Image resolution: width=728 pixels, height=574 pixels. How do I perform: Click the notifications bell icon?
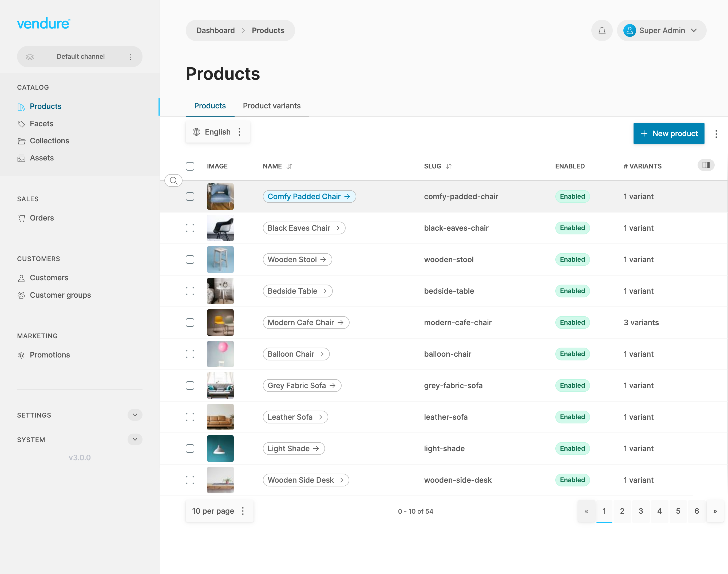click(x=602, y=31)
